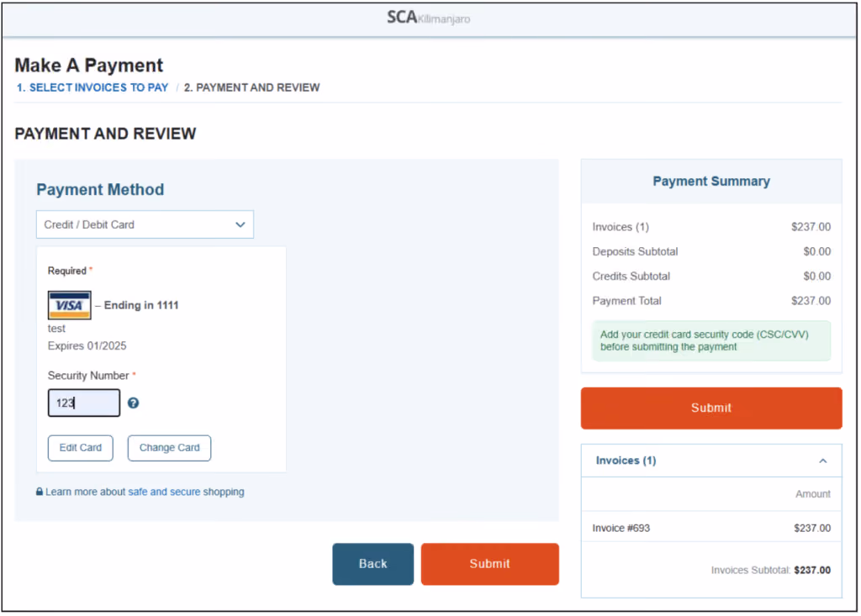Click the Ending in 1111 card text
The width and height of the screenshot is (861, 616).
click(x=141, y=305)
